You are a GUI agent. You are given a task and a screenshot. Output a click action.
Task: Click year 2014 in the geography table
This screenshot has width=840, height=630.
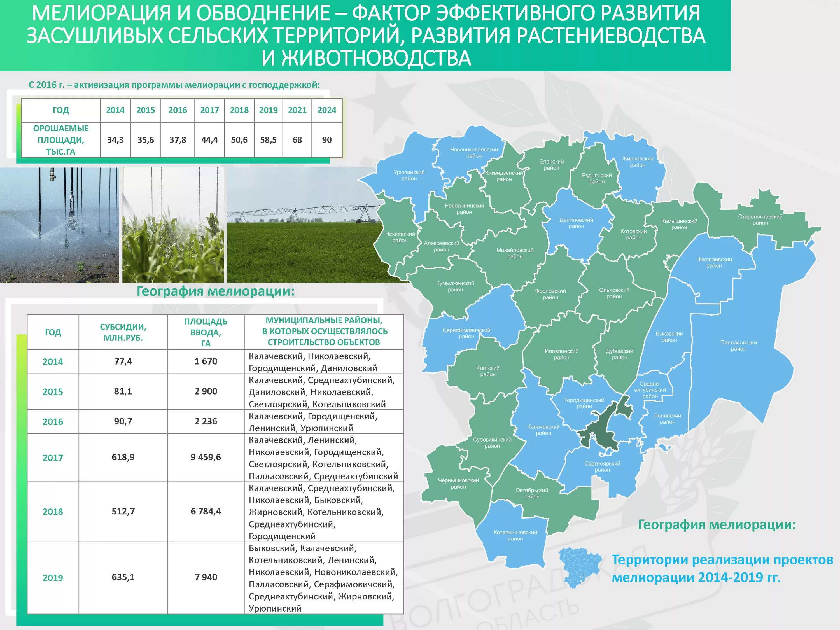point(53,361)
